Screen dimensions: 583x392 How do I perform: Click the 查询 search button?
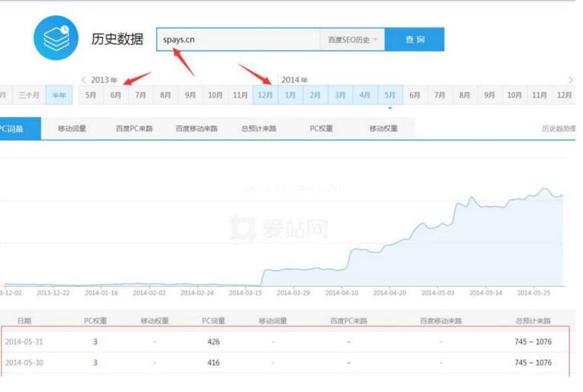pyautogui.click(x=414, y=40)
